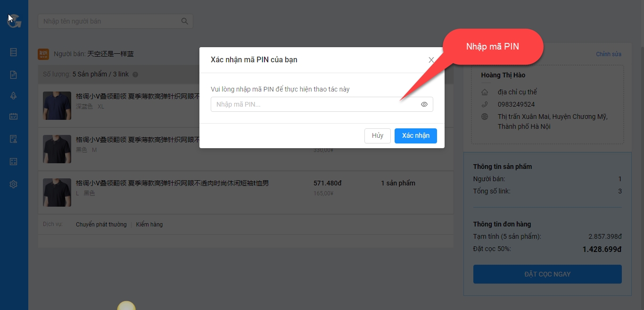The height and width of the screenshot is (310, 644).
Task: Toggle PIN visibility with the eye icon
Action: 424,104
